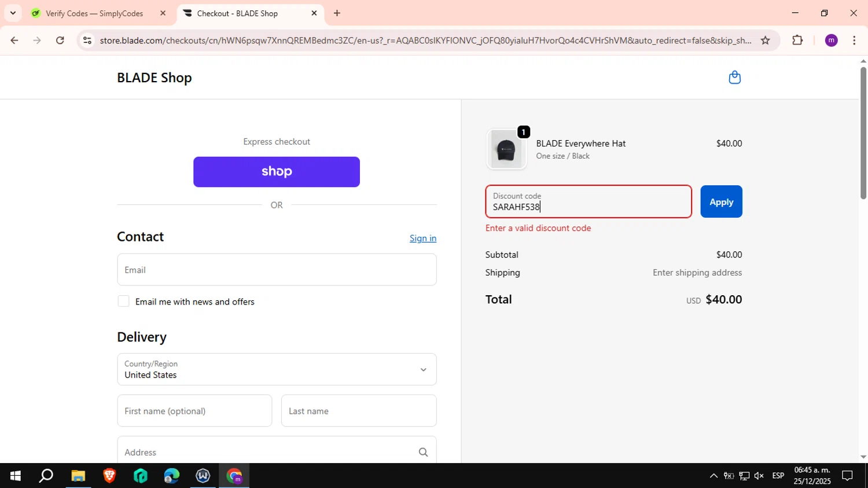
Task: Open Chrome's three-dot menu
Action: [x=854, y=41]
